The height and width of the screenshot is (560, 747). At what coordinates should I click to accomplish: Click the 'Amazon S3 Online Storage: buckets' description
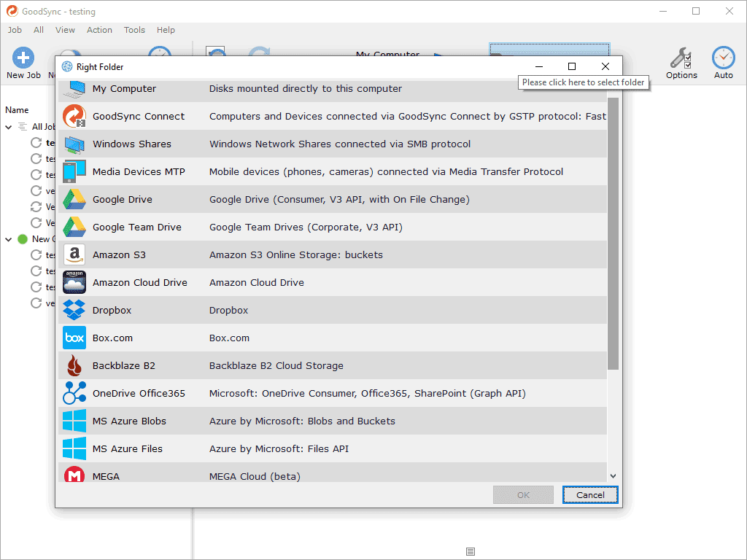pos(296,254)
